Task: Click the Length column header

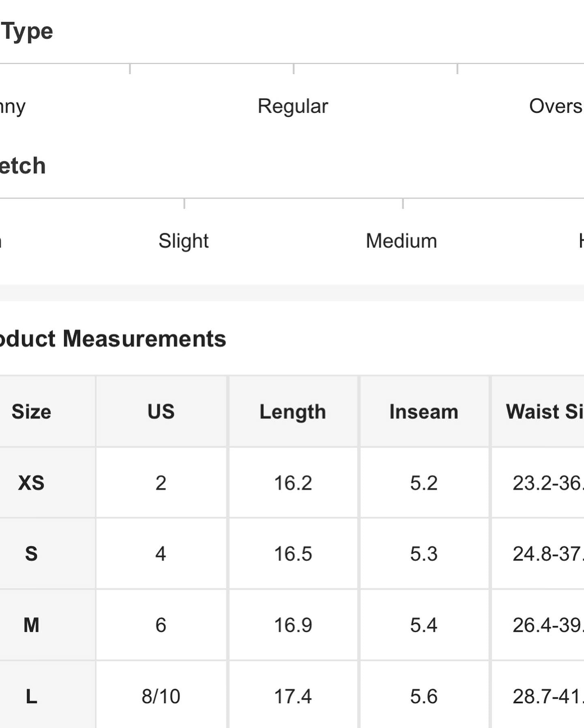Action: (293, 412)
